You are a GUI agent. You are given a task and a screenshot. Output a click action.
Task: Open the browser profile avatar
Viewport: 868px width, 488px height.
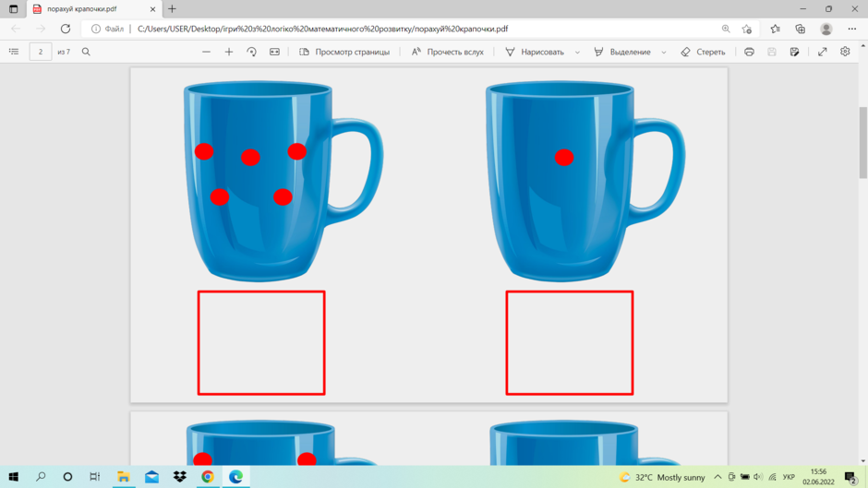click(826, 29)
